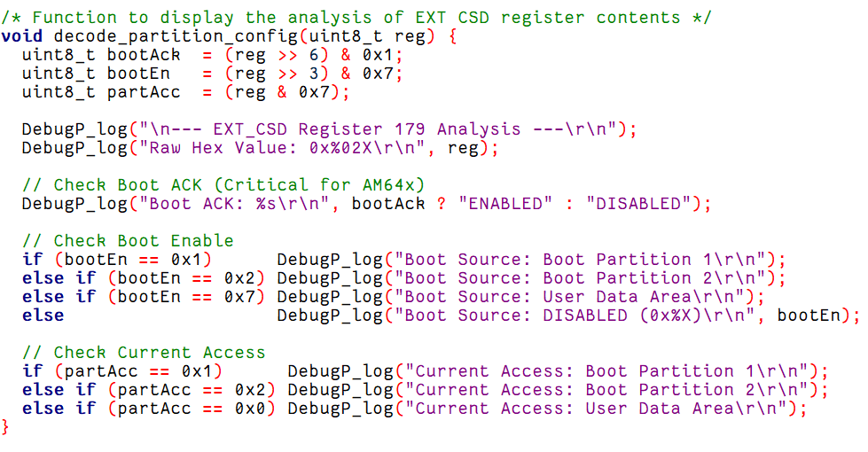This screenshot has width=868, height=452.
Task: Click the "Check Boot Enable" comment
Action: tap(128, 241)
